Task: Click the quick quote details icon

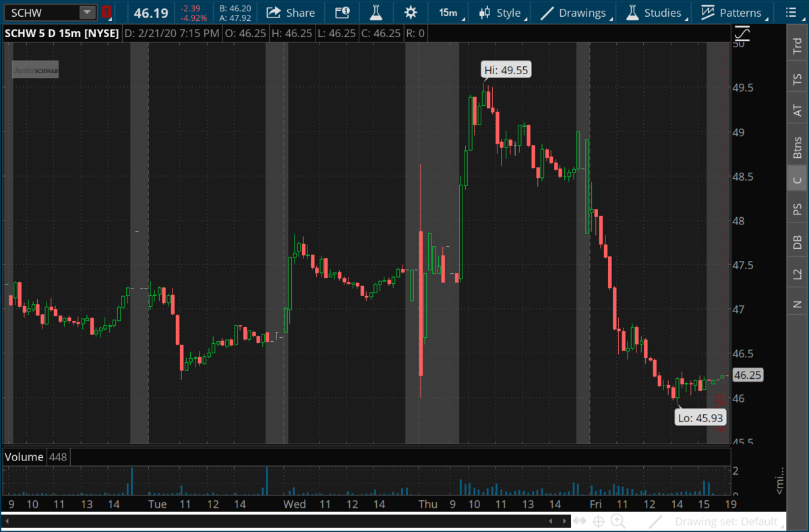Action: pos(342,12)
